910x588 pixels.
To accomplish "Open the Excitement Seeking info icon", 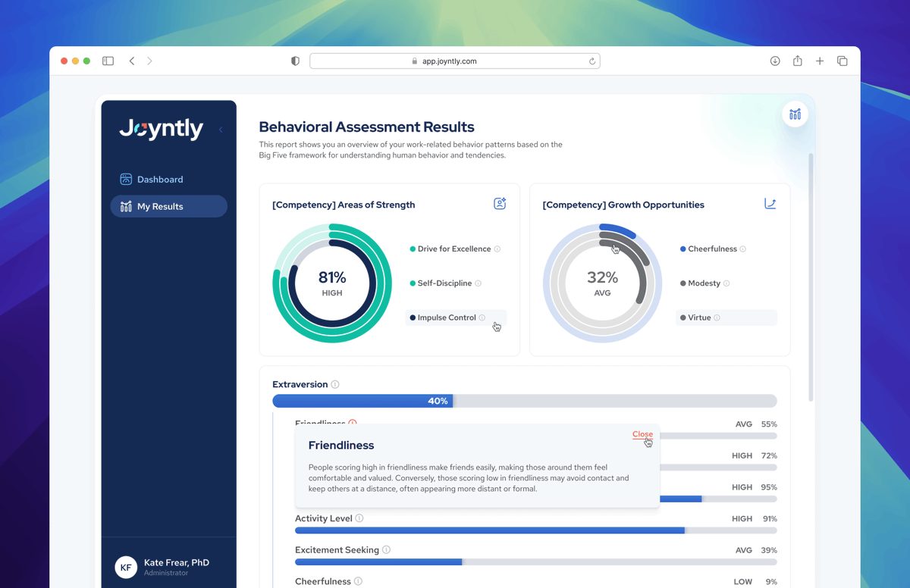I will point(386,550).
